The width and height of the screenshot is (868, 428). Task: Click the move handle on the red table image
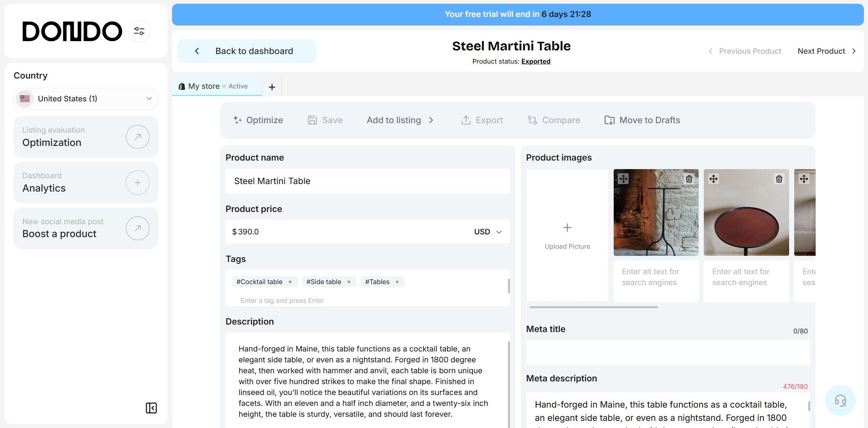(x=713, y=179)
